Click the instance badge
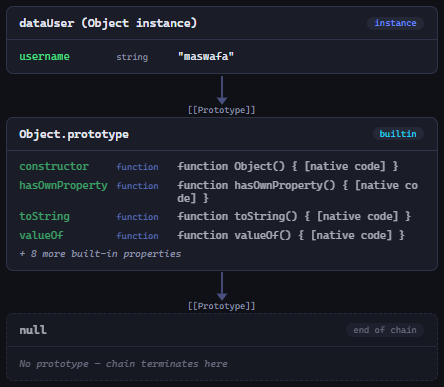This screenshot has height=387, width=444. 395,23
